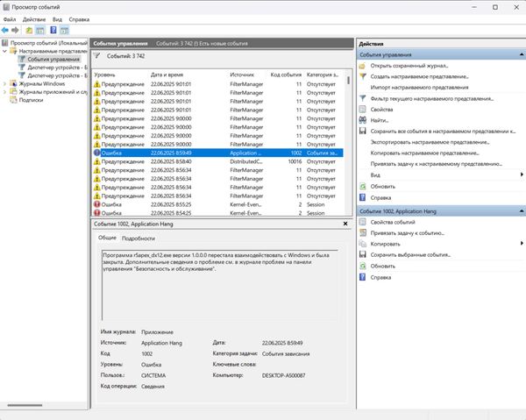Click the funnel icon above События: 3 742
Image resolution: width=526 pixels, height=420 pixels.
96,56
